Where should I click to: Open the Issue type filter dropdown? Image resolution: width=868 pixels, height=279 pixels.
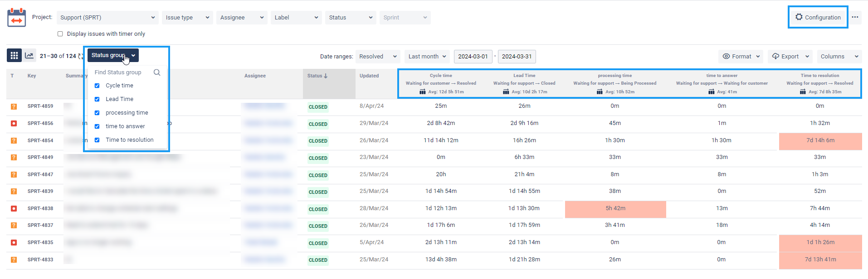(x=187, y=18)
